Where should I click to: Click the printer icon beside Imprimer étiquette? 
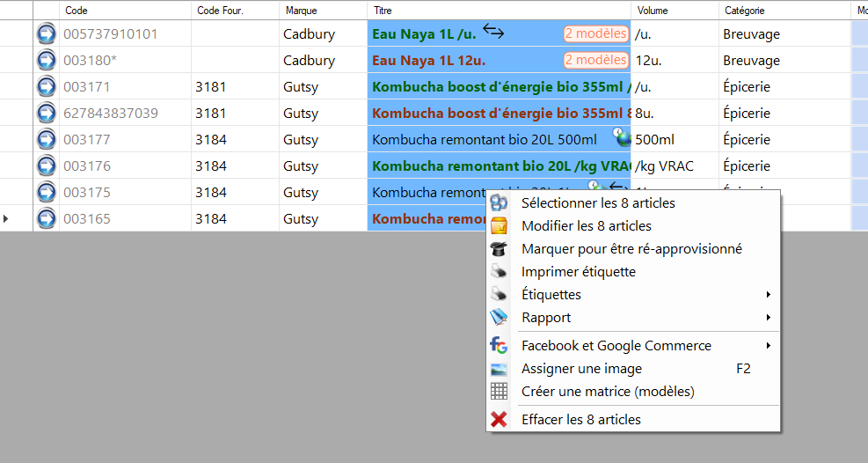[x=499, y=271]
